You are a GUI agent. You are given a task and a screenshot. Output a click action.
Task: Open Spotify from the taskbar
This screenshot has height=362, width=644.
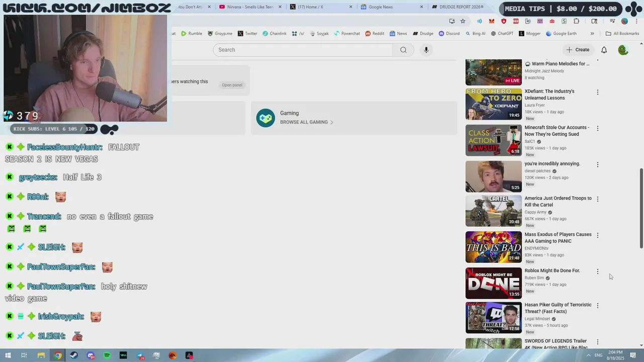pyautogui.click(x=107, y=355)
